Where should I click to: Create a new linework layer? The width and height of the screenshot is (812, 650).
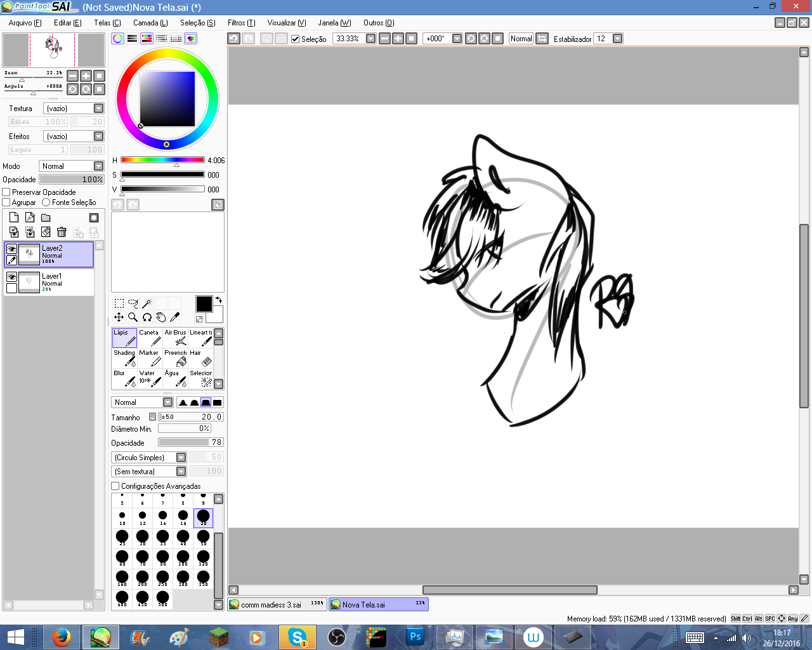click(30, 217)
